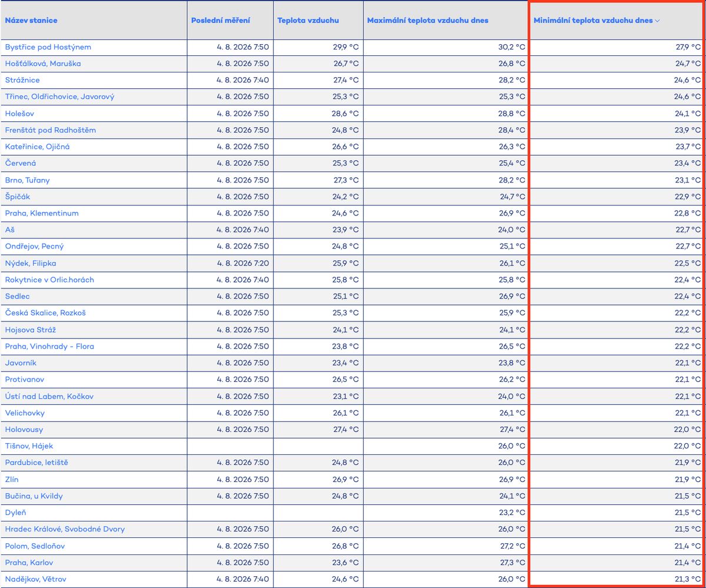Open Velichovky station link
Viewport: 706px width, 588px height.
[x=25, y=413]
